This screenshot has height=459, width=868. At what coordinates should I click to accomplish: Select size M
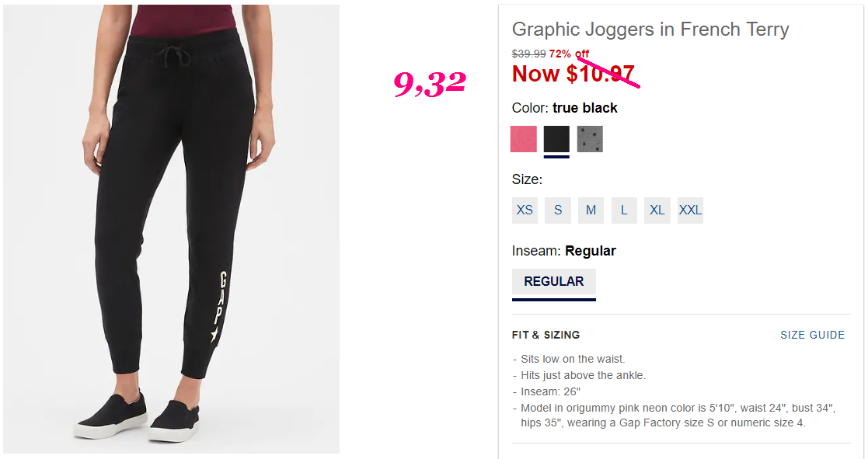pos(591,210)
